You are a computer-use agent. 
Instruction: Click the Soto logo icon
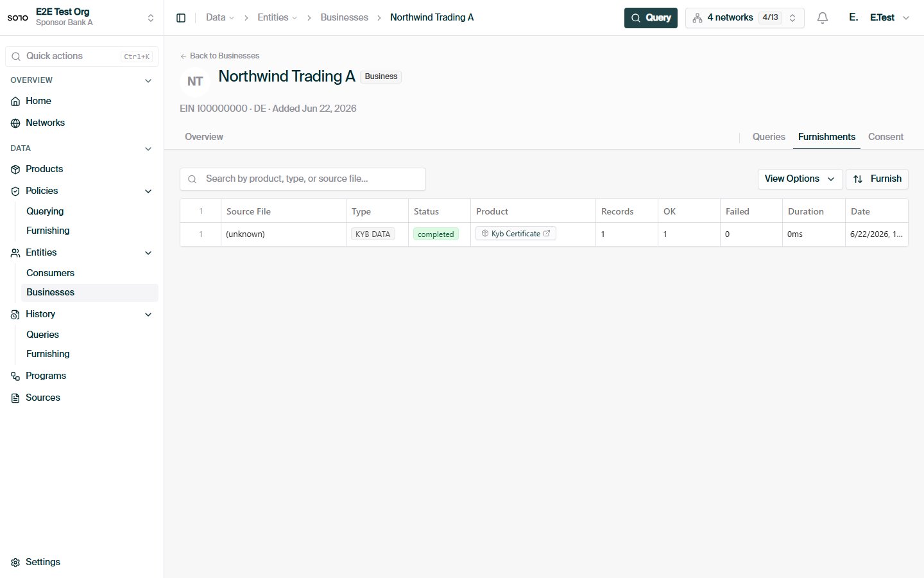(17, 17)
